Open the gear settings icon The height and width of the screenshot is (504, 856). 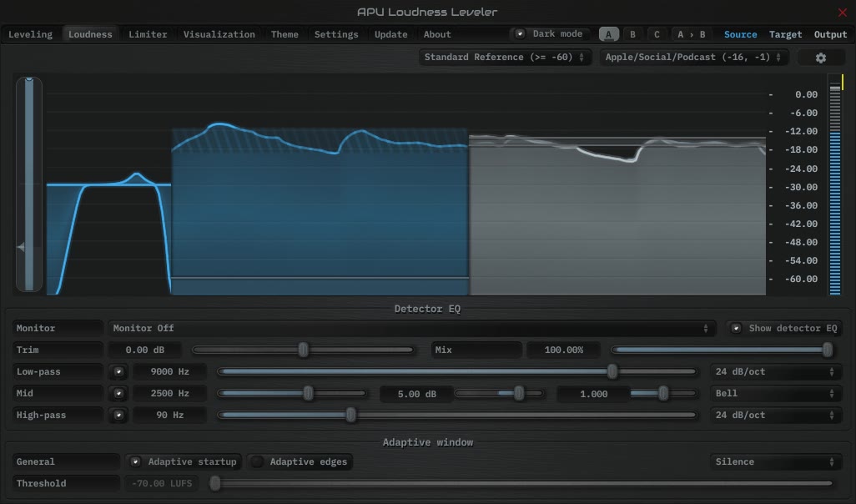[820, 58]
